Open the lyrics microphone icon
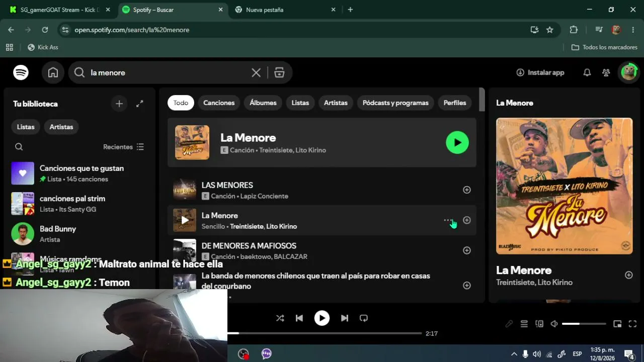 coord(509,324)
